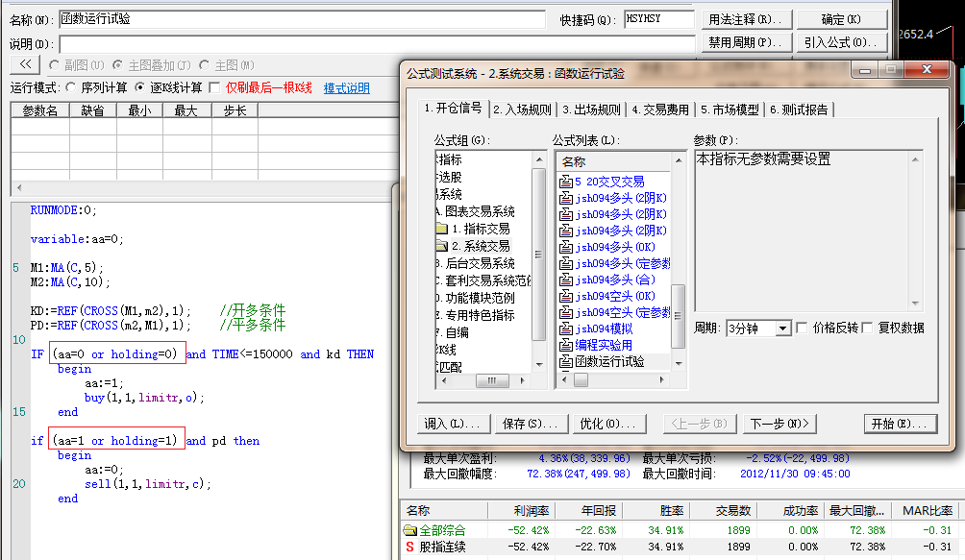Click the icon beside 函数运行试验 formula

[566, 362]
